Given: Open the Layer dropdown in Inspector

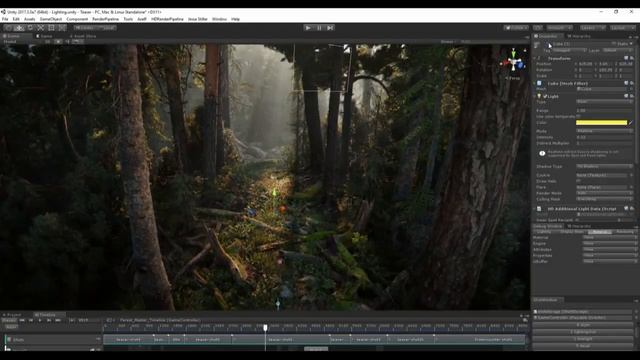Looking at the screenshot, I should pyautogui.click(x=618, y=50).
